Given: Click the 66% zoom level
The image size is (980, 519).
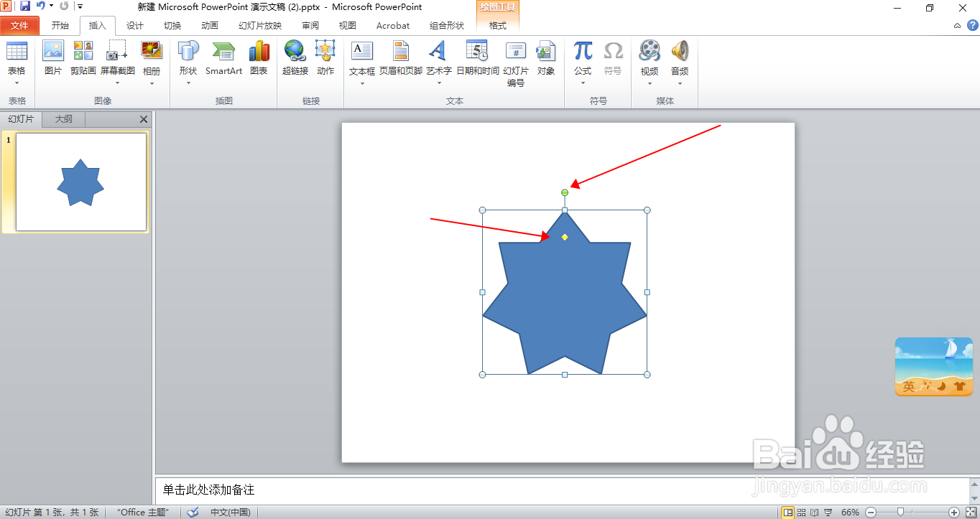Looking at the screenshot, I should 851,512.
